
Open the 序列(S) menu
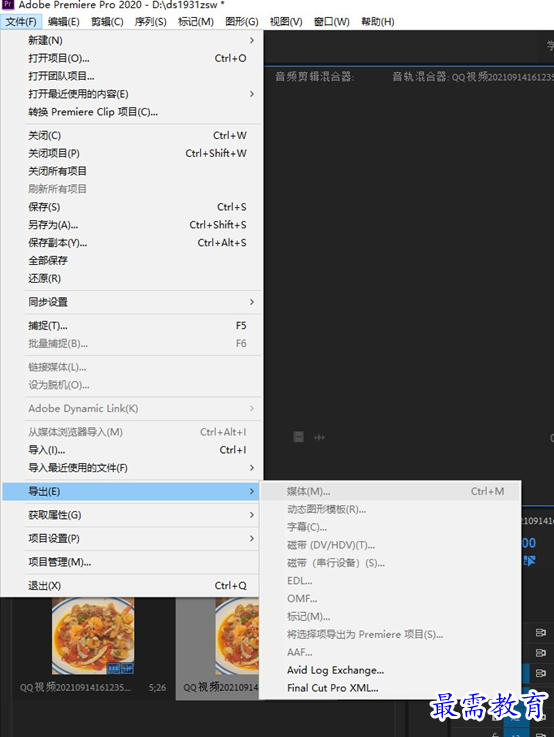pos(150,22)
